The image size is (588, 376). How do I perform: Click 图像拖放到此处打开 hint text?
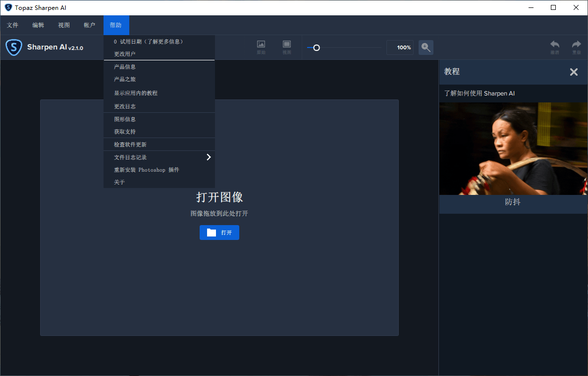tap(219, 213)
